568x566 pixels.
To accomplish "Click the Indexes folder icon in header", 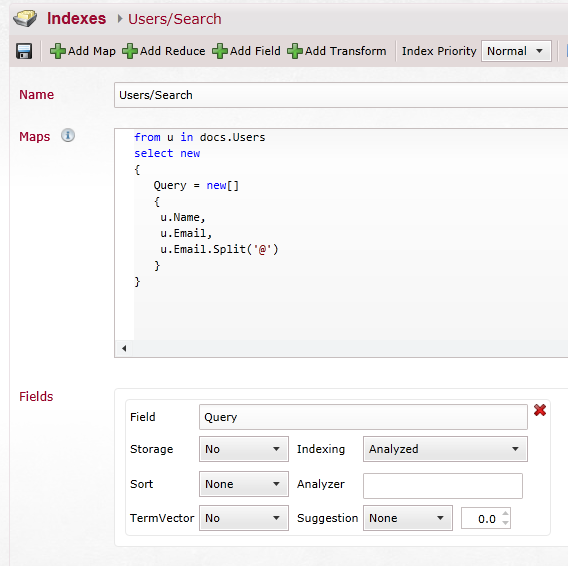I will point(25,18).
